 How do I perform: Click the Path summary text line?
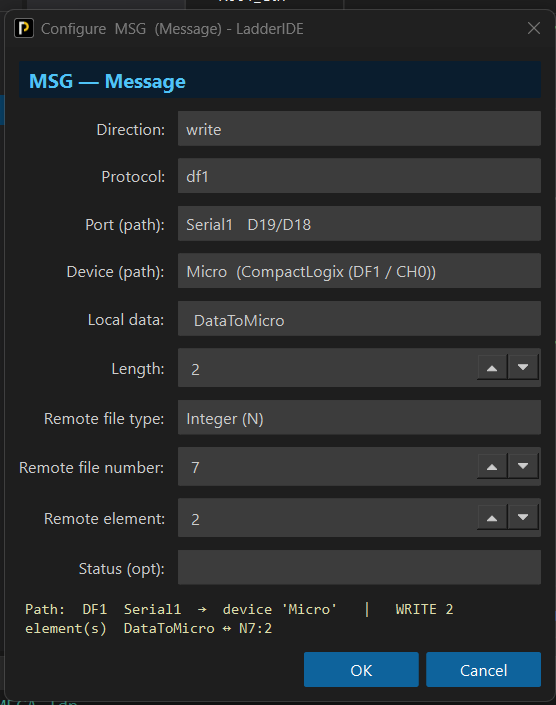coord(239,609)
